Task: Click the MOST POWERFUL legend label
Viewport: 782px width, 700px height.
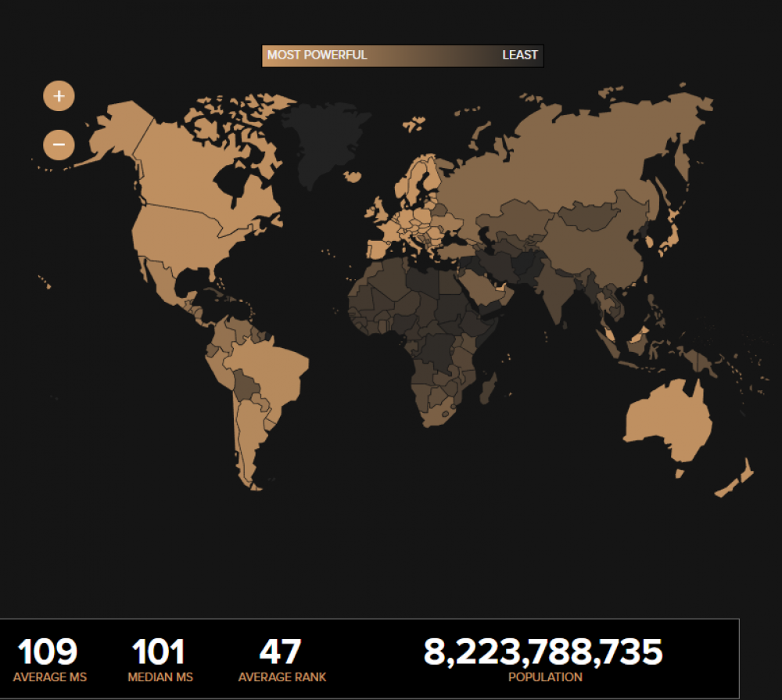Action: 317,56
